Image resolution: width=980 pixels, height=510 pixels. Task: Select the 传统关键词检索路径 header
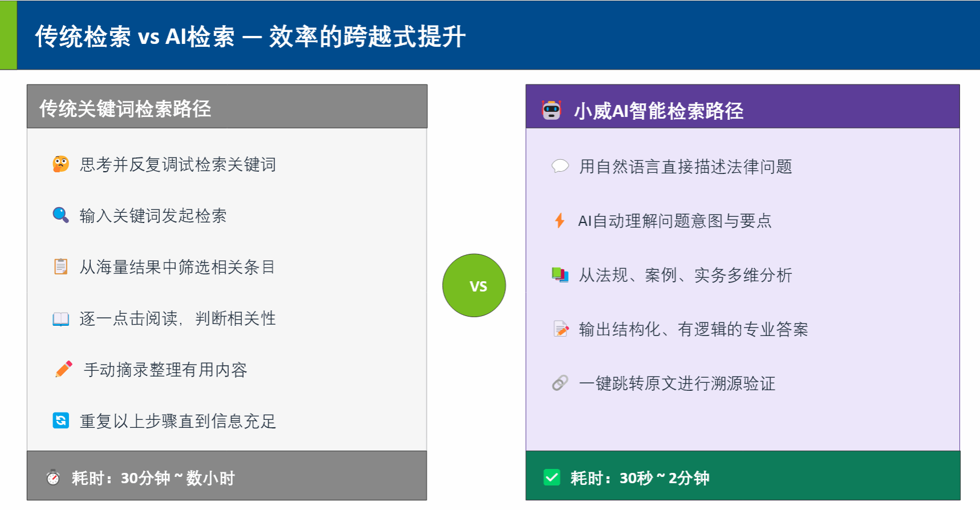tap(125, 108)
